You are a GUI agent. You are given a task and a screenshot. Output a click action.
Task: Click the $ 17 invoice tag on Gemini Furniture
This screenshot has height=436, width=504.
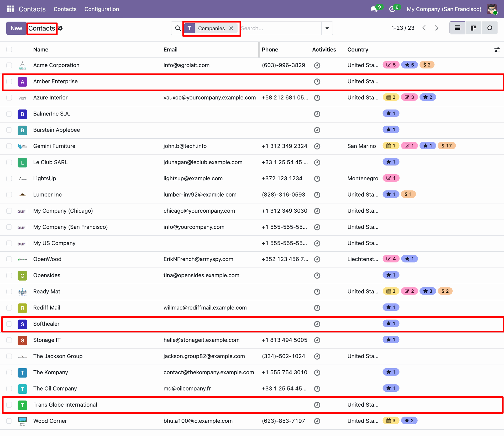(447, 146)
